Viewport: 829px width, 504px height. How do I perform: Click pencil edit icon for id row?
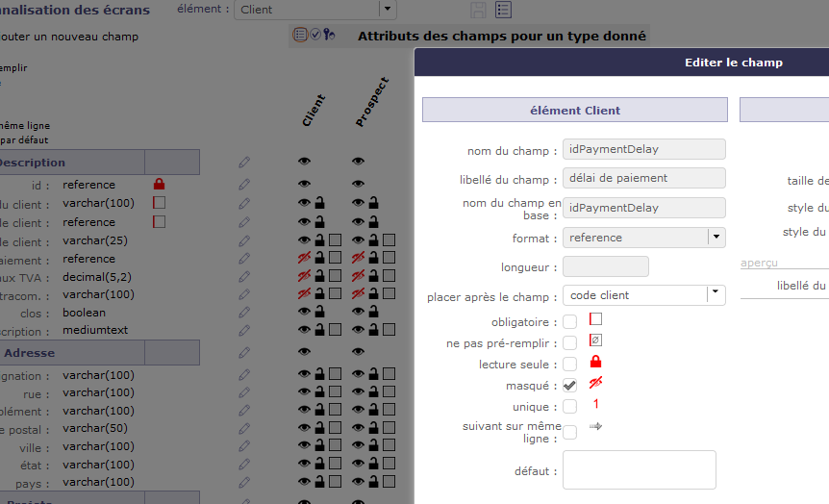[244, 184]
